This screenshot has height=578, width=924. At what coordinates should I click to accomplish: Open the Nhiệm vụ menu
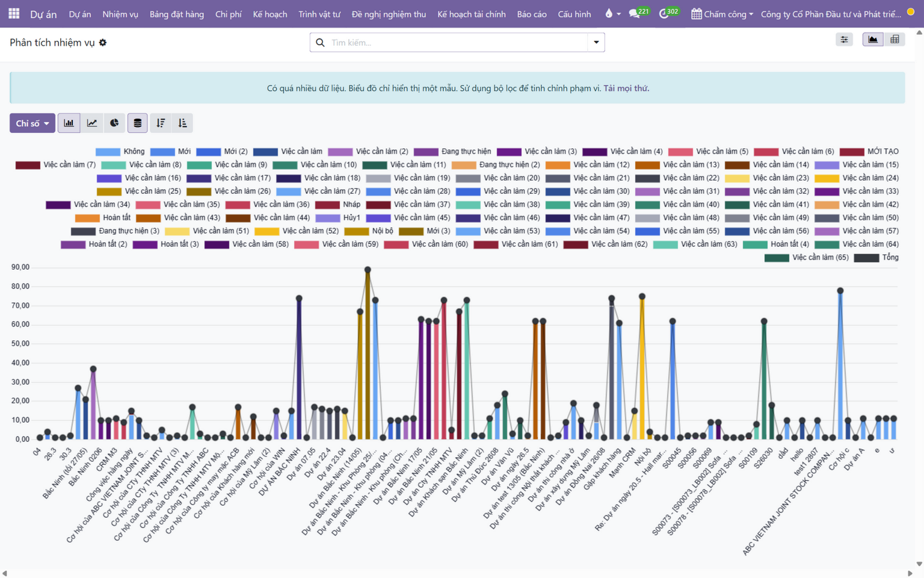(120, 14)
